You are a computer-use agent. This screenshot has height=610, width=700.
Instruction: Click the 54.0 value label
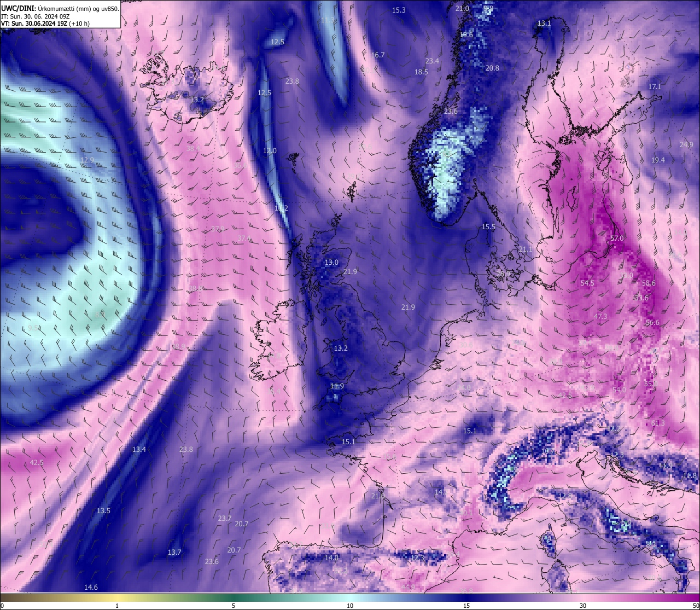pyautogui.click(x=619, y=390)
